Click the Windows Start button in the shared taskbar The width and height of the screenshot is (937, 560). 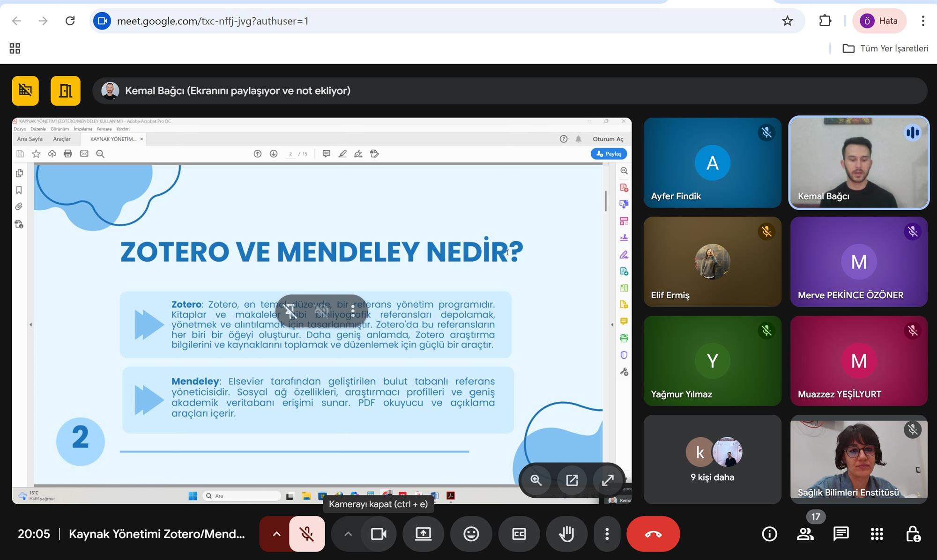[193, 496]
